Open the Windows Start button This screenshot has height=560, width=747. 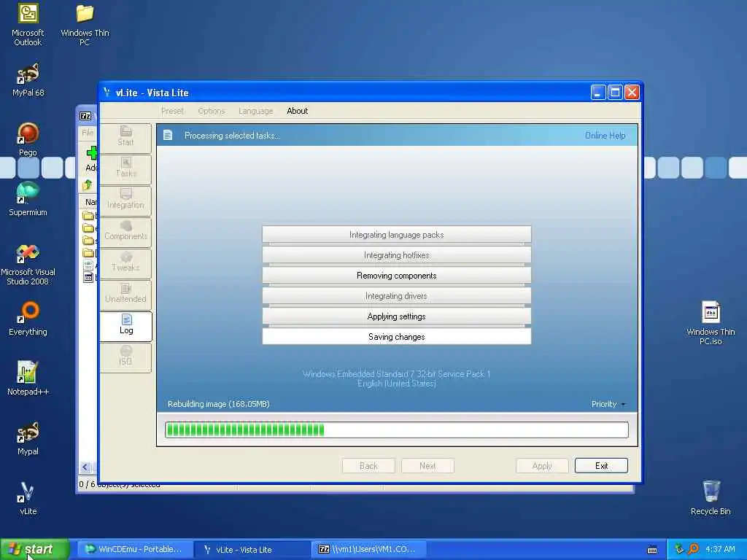(x=34, y=549)
